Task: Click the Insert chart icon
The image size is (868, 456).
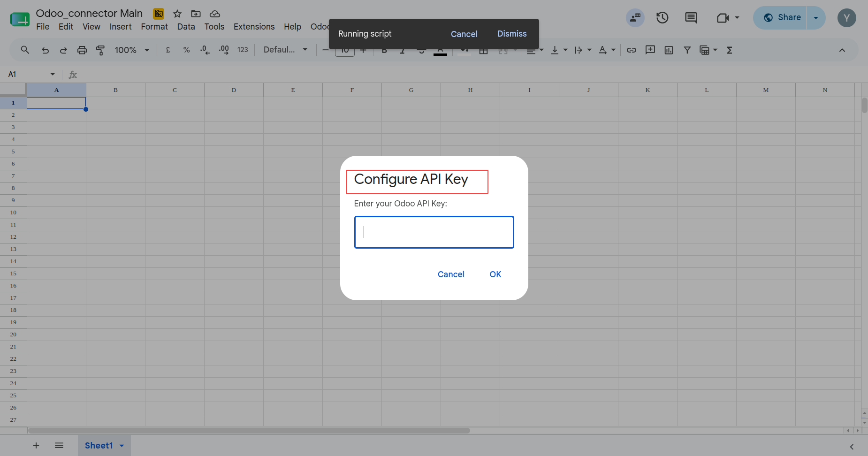Action: tap(669, 50)
